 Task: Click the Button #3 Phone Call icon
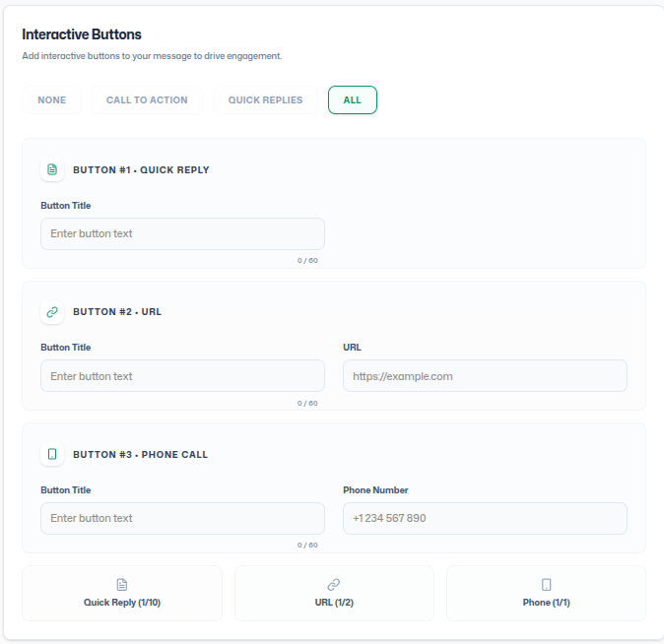point(52,454)
